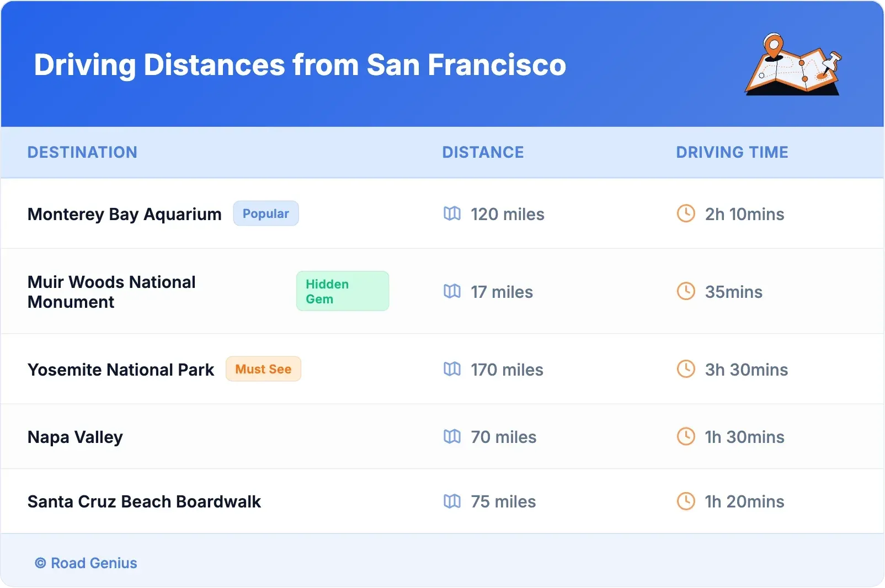
Task: Click the map icon beside 120 miles
Action: pyautogui.click(x=452, y=213)
